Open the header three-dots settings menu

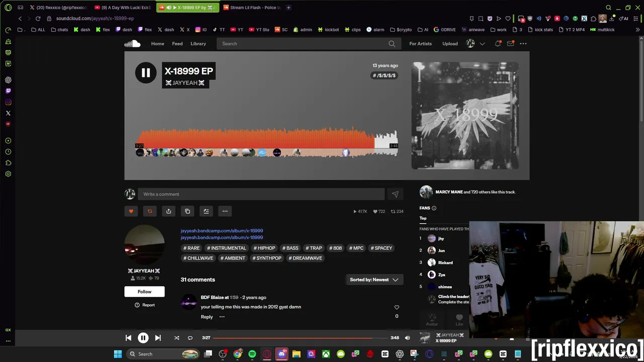coord(523,44)
